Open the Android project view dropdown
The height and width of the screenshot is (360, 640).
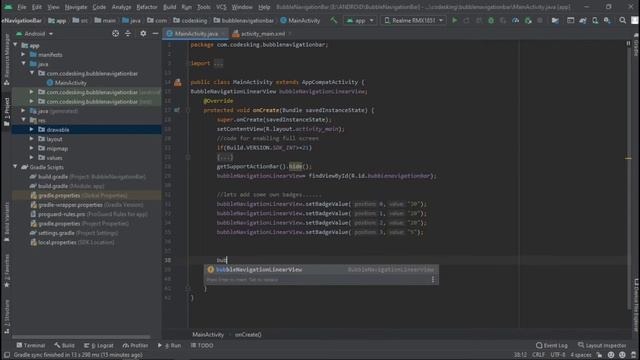coord(34,34)
